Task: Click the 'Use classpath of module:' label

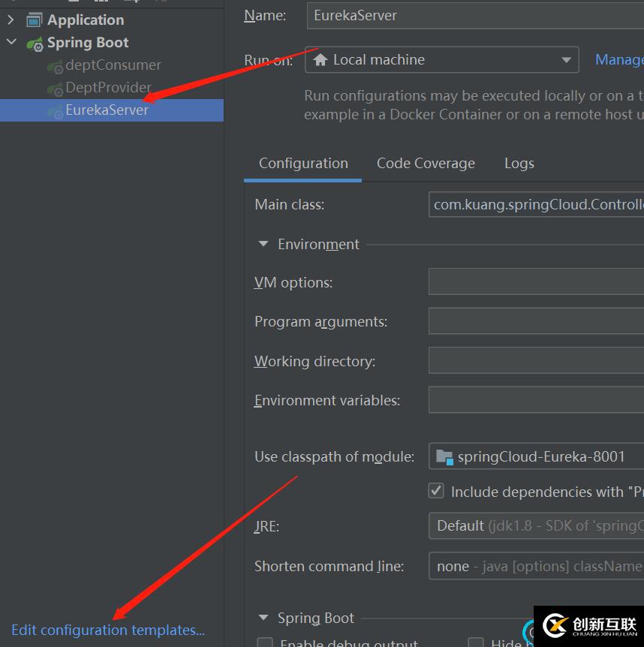Action: [334, 457]
